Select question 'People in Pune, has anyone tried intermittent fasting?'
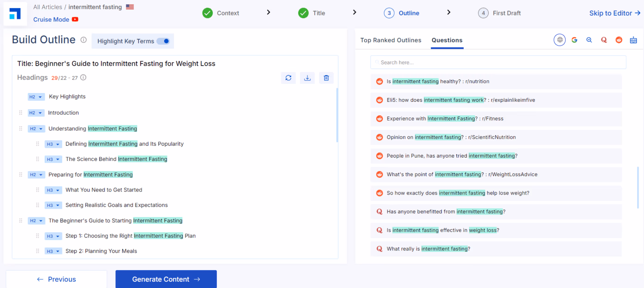The height and width of the screenshot is (288, 644). (x=496, y=156)
